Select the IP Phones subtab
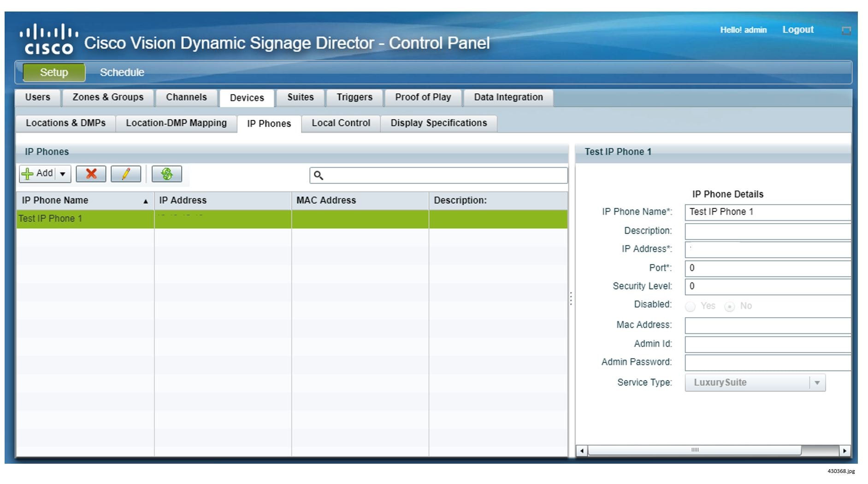The height and width of the screenshot is (484, 868). pyautogui.click(x=269, y=124)
